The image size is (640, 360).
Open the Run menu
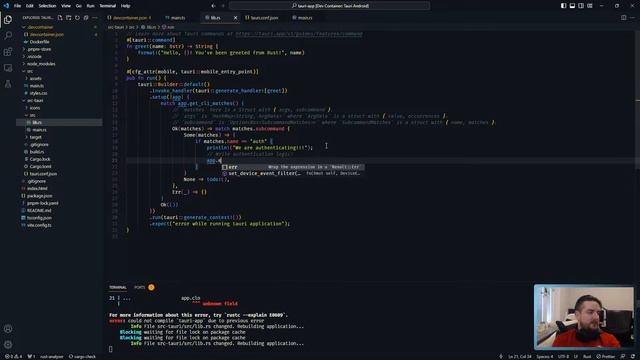(90, 6)
